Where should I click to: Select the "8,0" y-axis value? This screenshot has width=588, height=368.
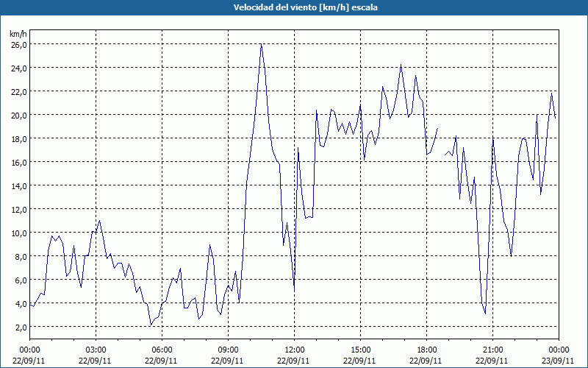click(x=21, y=256)
